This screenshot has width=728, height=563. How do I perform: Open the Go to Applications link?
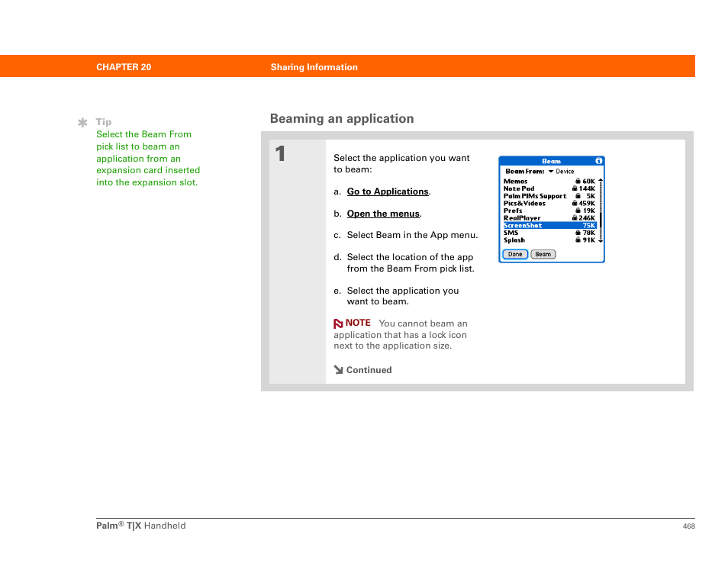(x=388, y=191)
